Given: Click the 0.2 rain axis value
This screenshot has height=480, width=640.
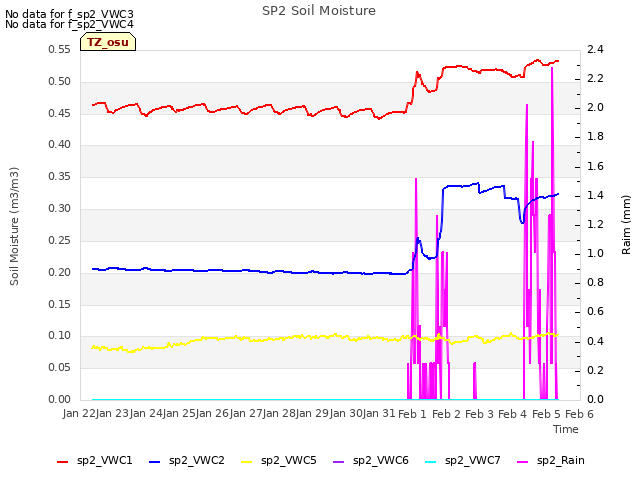Looking at the screenshot, I should point(595,370).
